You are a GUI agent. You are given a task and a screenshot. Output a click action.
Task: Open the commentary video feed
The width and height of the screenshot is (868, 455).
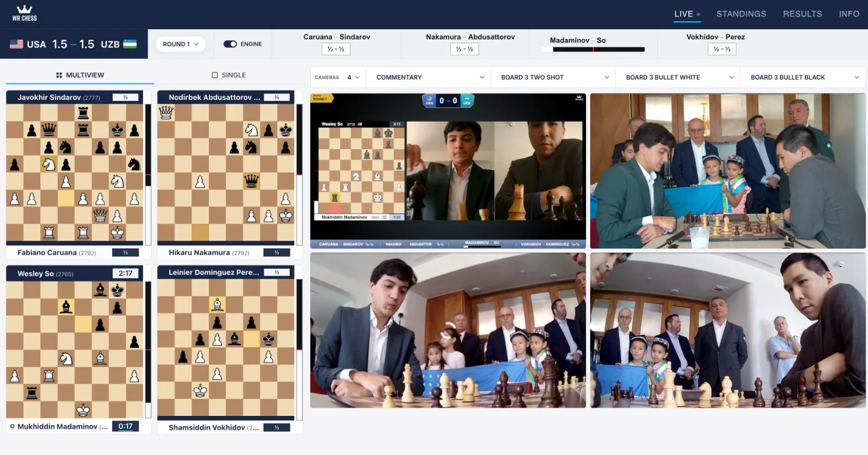pyautogui.click(x=448, y=170)
